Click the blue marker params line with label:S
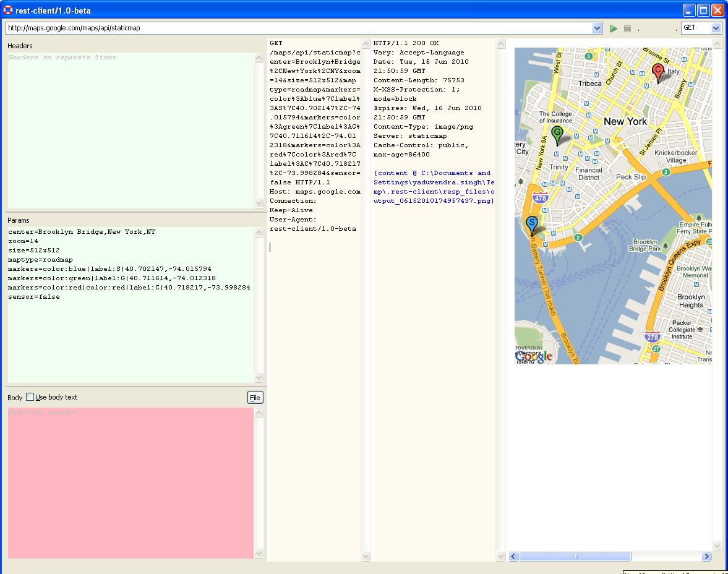 pos(109,269)
